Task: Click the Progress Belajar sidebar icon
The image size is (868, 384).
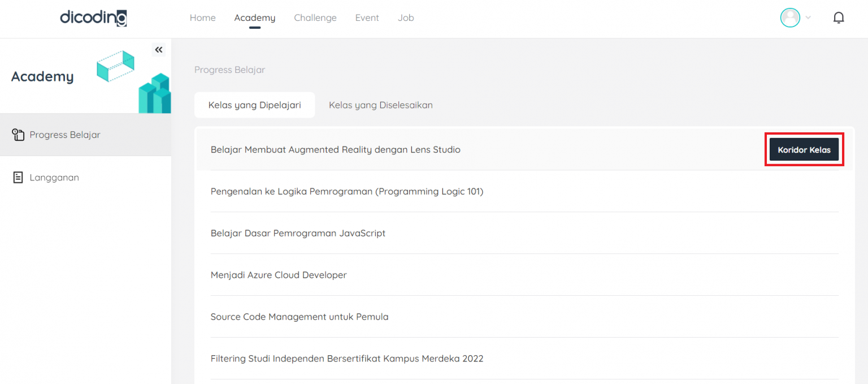Action: coord(19,135)
